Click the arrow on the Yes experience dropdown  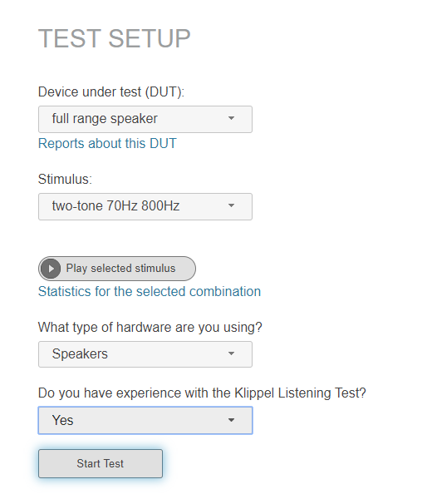(231, 420)
